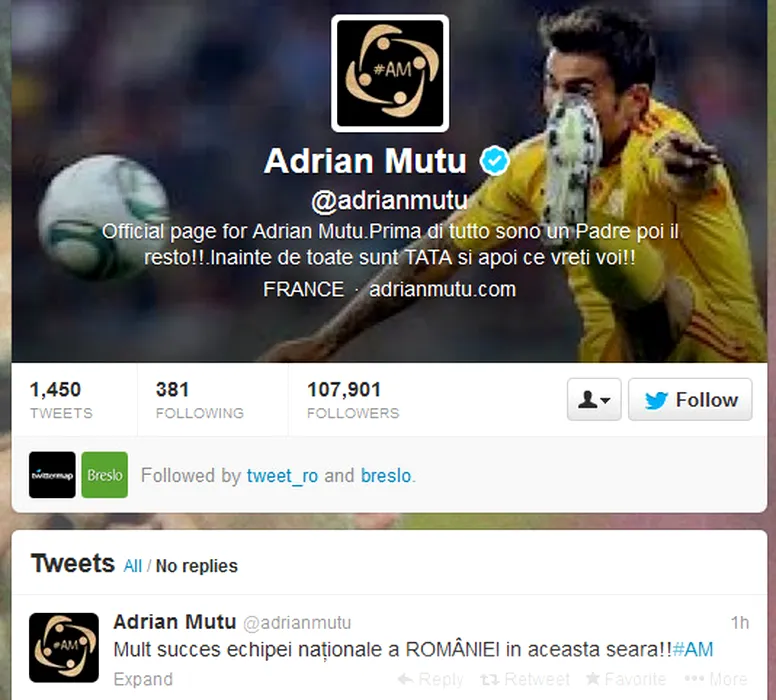
Task: Click the blue verified badge icon
Action: coord(494,161)
